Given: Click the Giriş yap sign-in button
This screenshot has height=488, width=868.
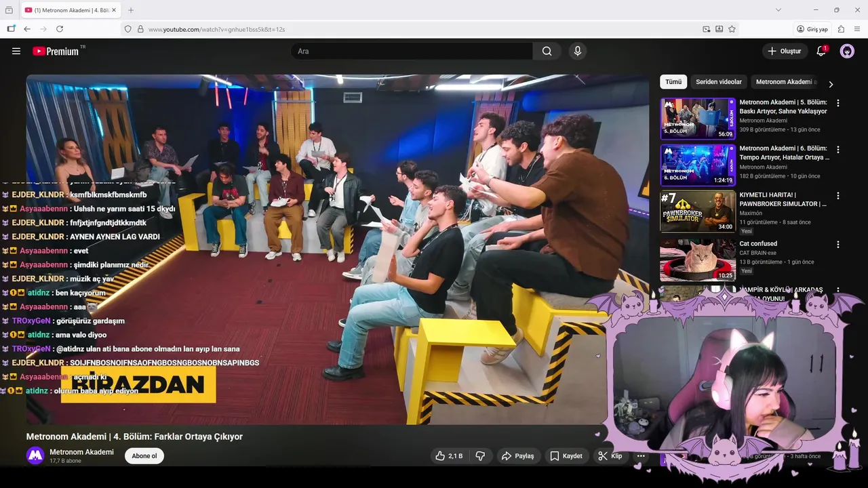Looking at the screenshot, I should tap(812, 29).
